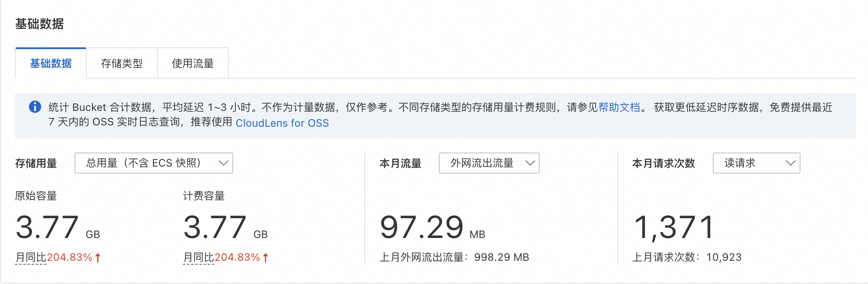Click the 上月外网流出流量 998.29 MB text

[454, 257]
